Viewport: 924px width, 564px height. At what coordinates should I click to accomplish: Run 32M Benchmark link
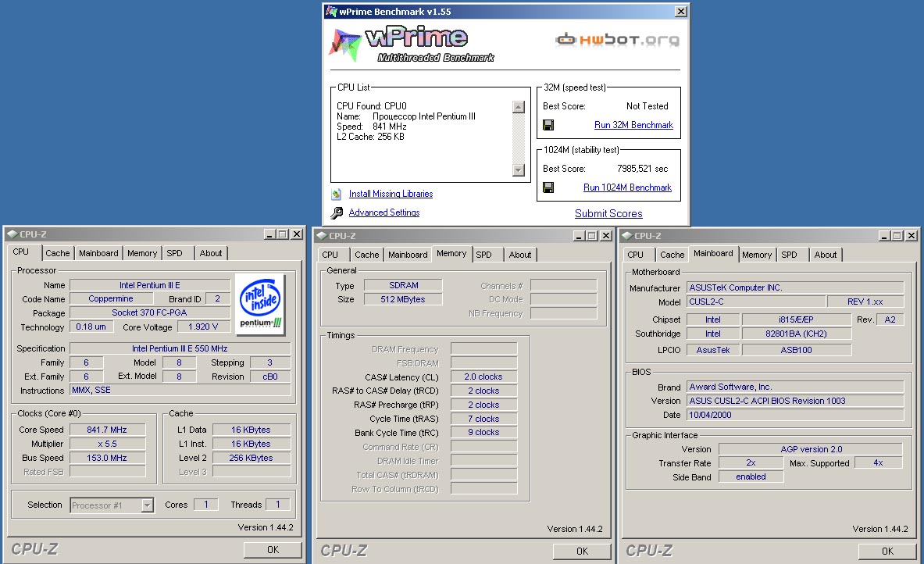pos(633,125)
